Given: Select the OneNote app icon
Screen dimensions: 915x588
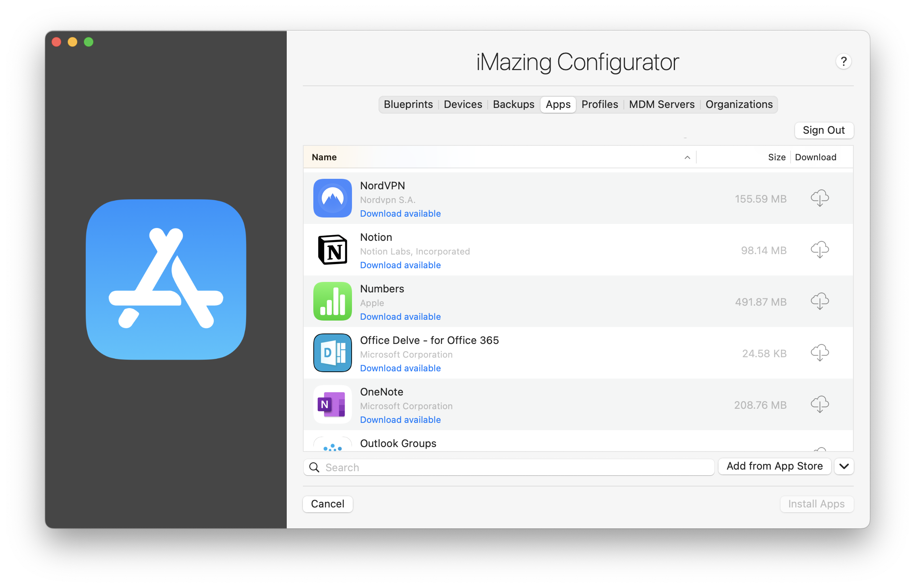Looking at the screenshot, I should tap(333, 404).
